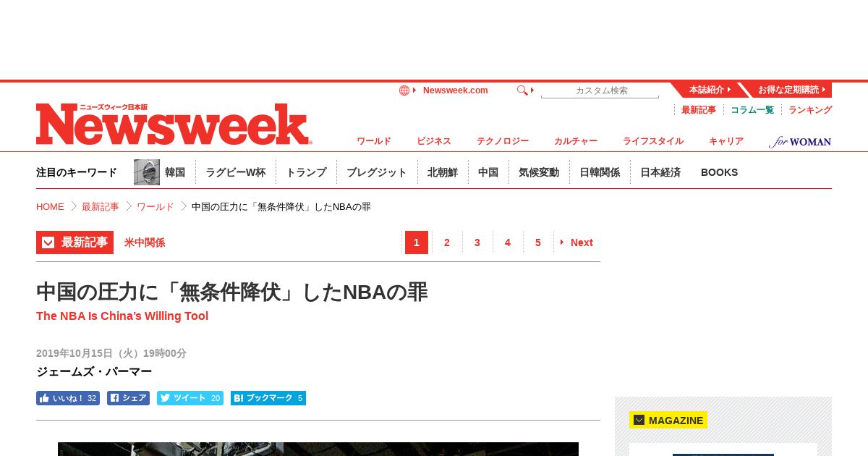The width and height of the screenshot is (868, 456).
Task: Click the author name ジェームズ・パーマー
Action: coord(94,371)
